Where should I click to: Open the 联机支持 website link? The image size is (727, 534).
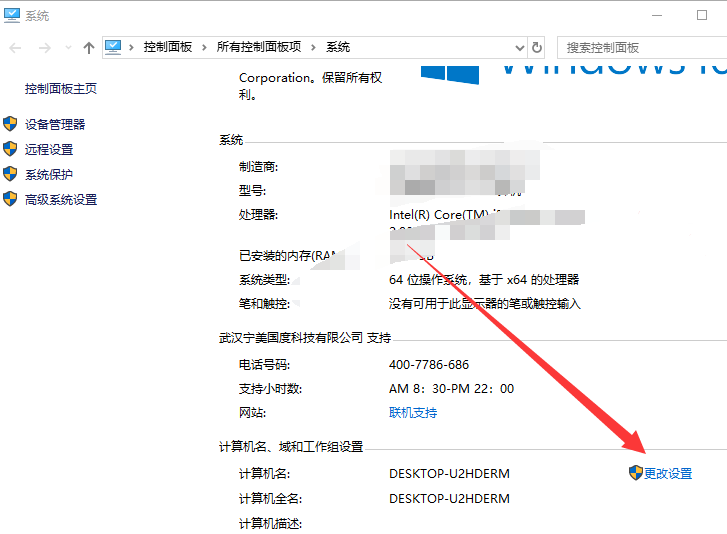point(412,412)
